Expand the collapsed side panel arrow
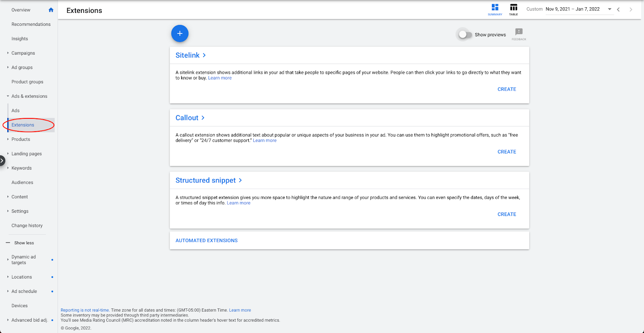This screenshot has width=644, height=333. [x=2, y=161]
